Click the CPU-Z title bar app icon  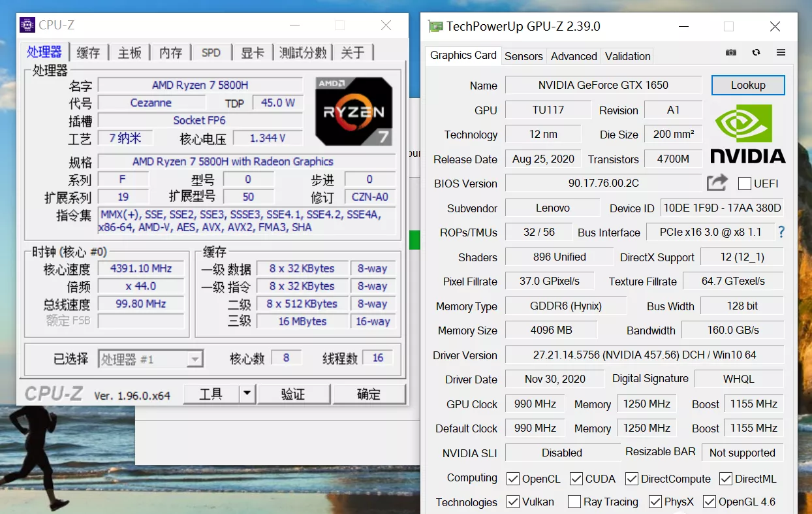(x=27, y=25)
